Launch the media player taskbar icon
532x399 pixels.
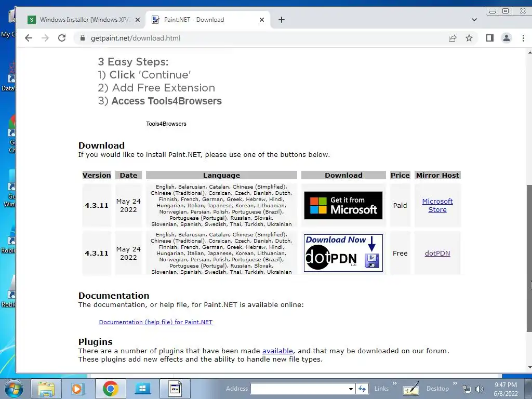tap(77, 389)
